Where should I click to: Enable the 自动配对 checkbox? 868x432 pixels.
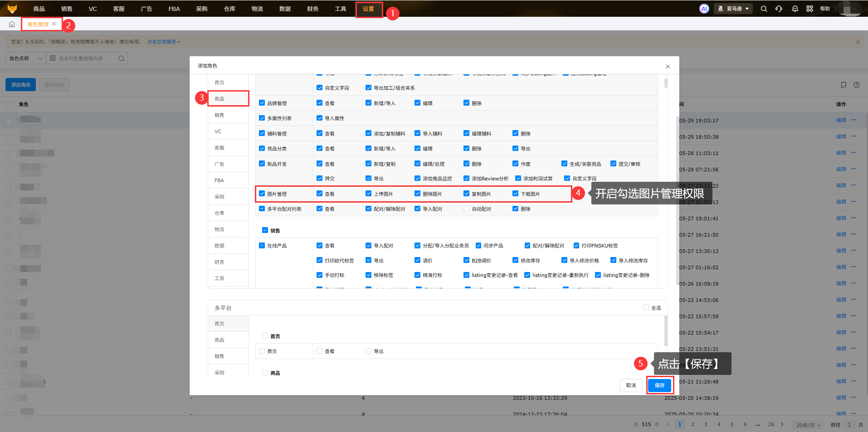[466, 209]
